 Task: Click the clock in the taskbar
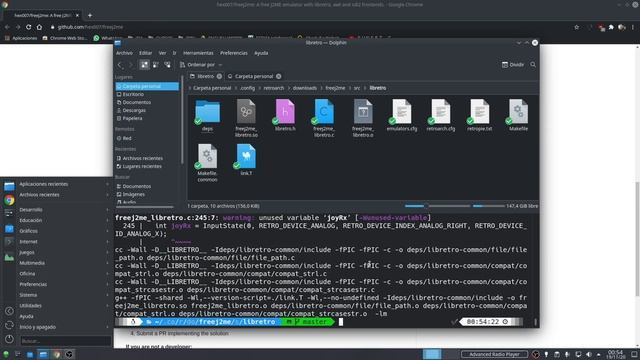pos(616,354)
